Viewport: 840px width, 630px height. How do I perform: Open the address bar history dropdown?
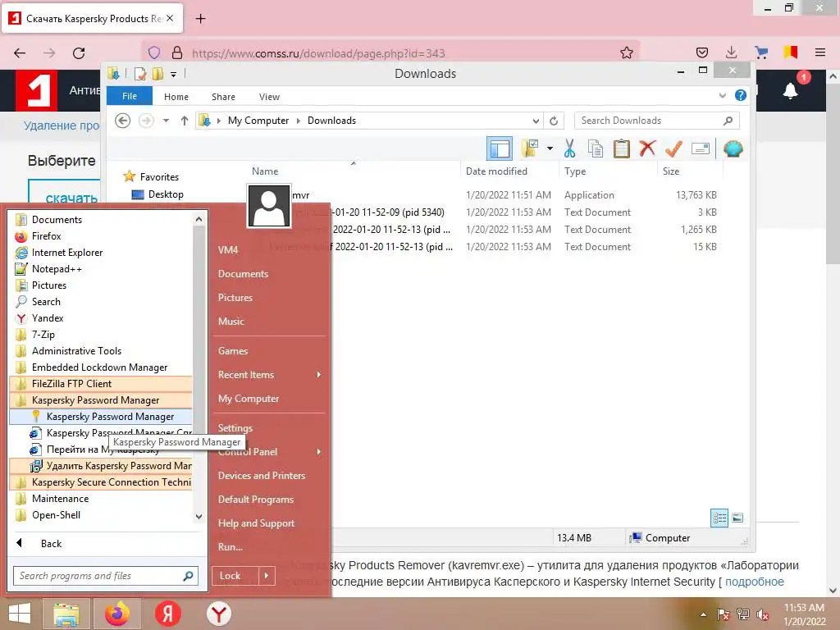tap(535, 121)
